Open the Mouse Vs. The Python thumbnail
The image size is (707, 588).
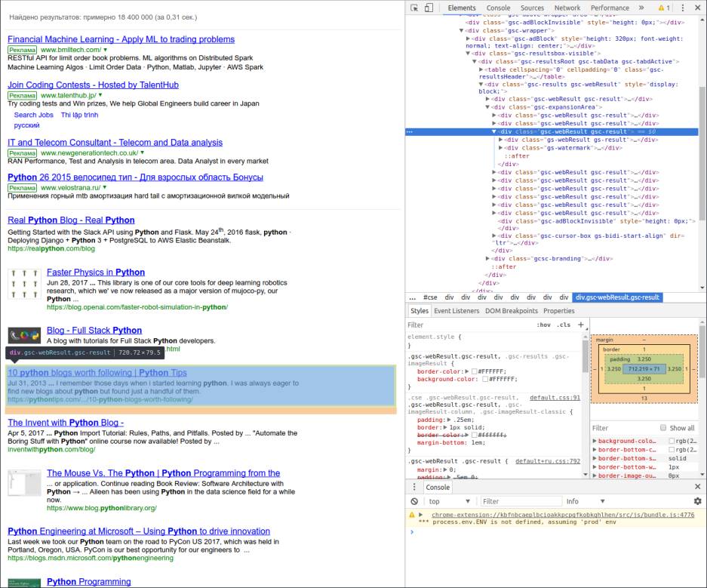coord(24,482)
